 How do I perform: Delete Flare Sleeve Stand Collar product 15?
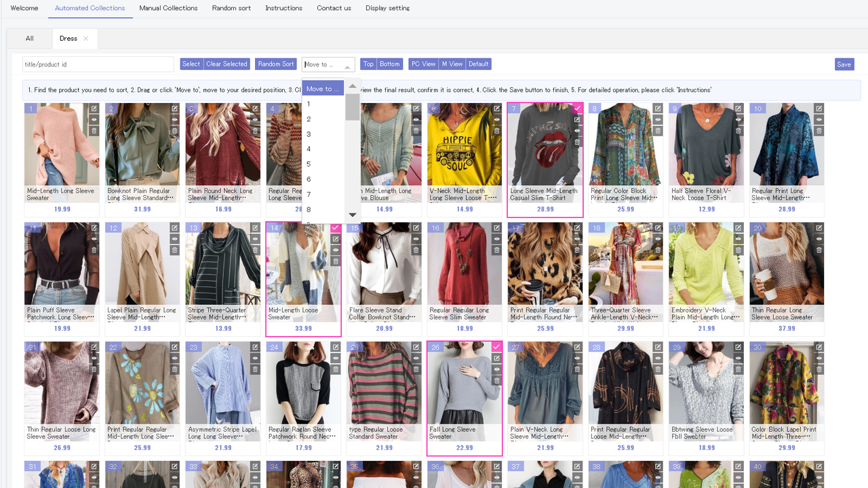(416, 250)
